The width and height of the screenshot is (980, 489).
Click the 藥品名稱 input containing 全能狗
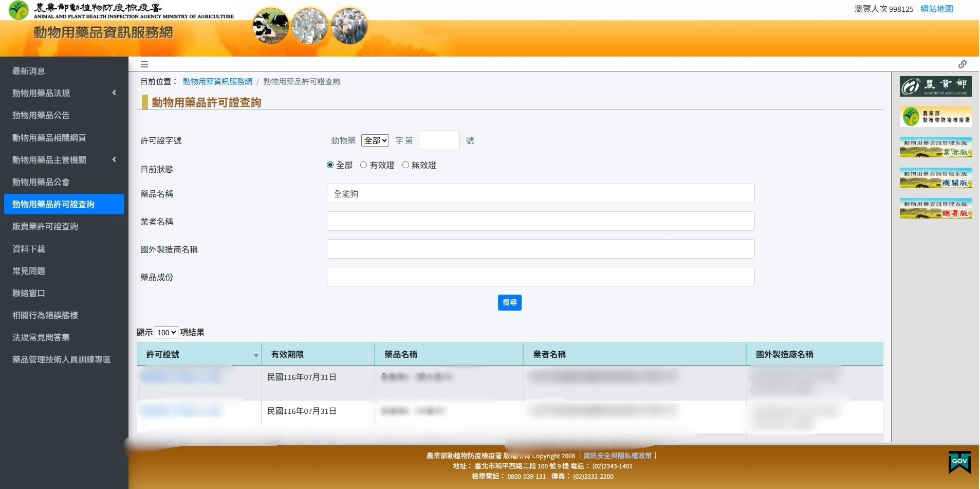(x=540, y=193)
